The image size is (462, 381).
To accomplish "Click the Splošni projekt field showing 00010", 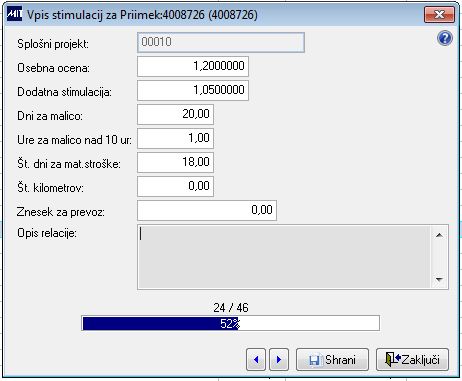I will 221,42.
